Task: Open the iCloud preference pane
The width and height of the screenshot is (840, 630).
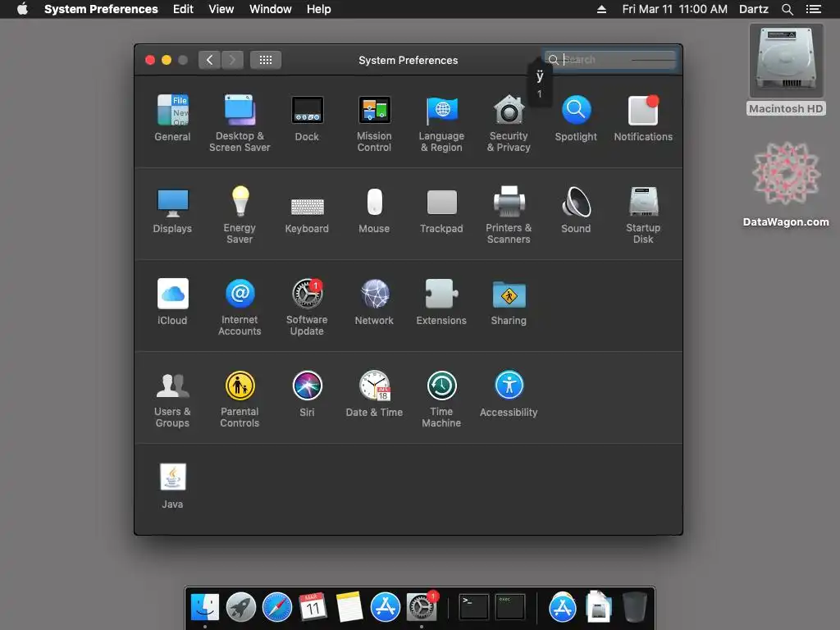Action: click(172, 302)
